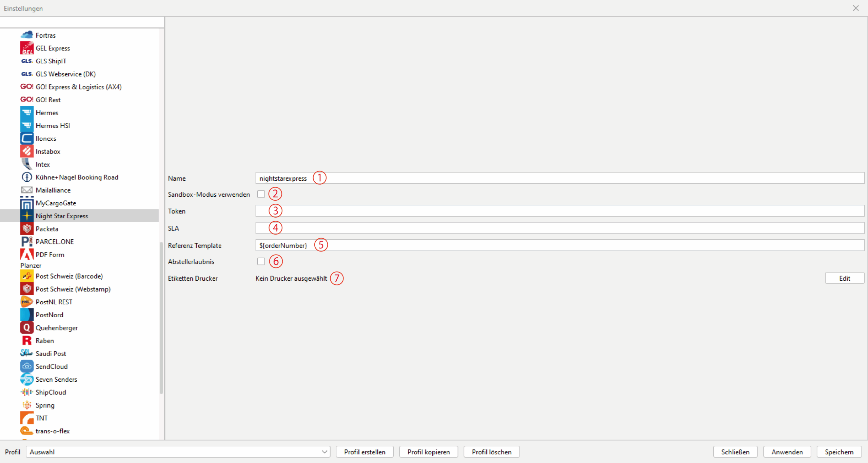Click the Ilonexs logo icon
Image resolution: width=868 pixels, height=463 pixels.
tap(27, 138)
